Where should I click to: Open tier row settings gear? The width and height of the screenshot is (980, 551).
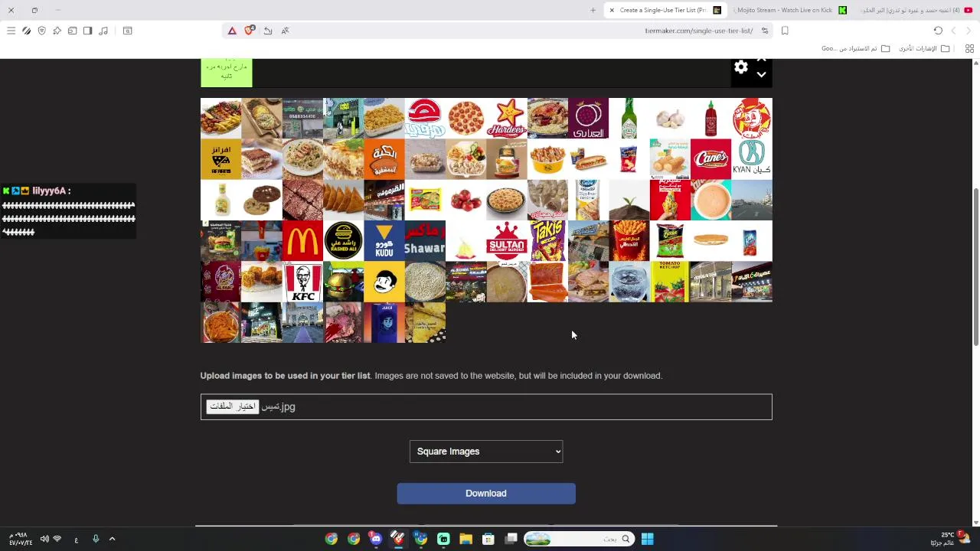coord(740,67)
